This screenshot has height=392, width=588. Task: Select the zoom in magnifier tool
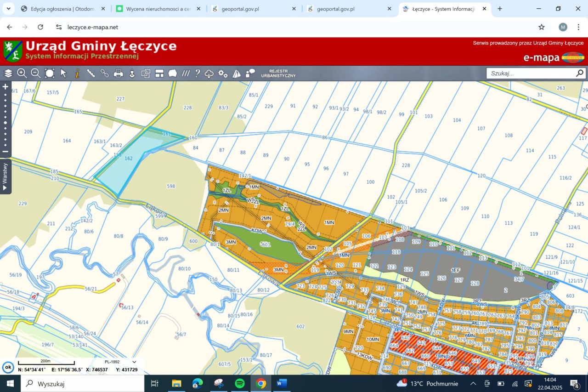click(22, 74)
